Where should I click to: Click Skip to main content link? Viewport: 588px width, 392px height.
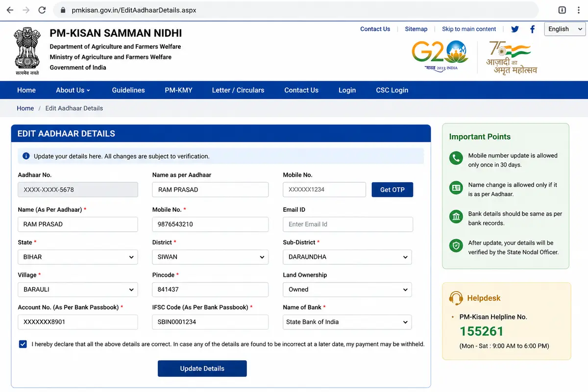469,29
